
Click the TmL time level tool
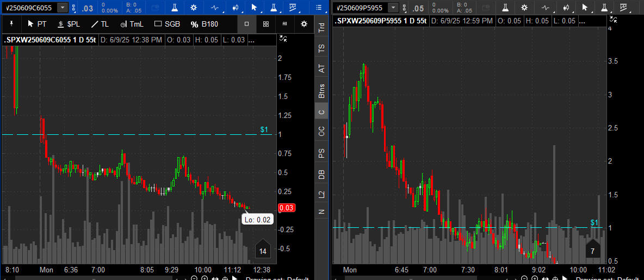132,24
